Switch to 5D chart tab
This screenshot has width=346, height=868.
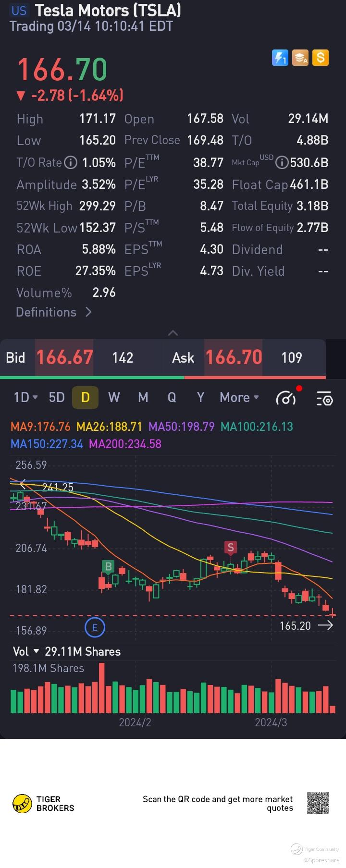[57, 397]
